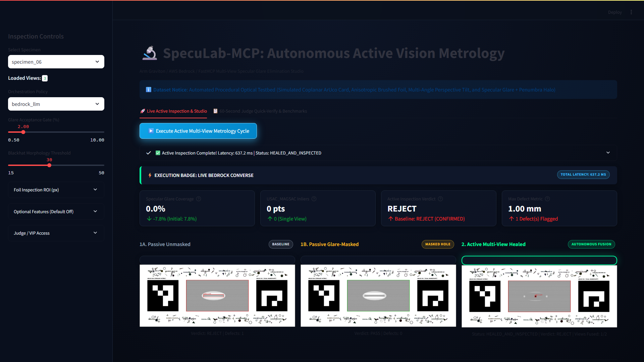Click the check icon beside inspection status
This screenshot has height=362, width=644.
coord(148,153)
